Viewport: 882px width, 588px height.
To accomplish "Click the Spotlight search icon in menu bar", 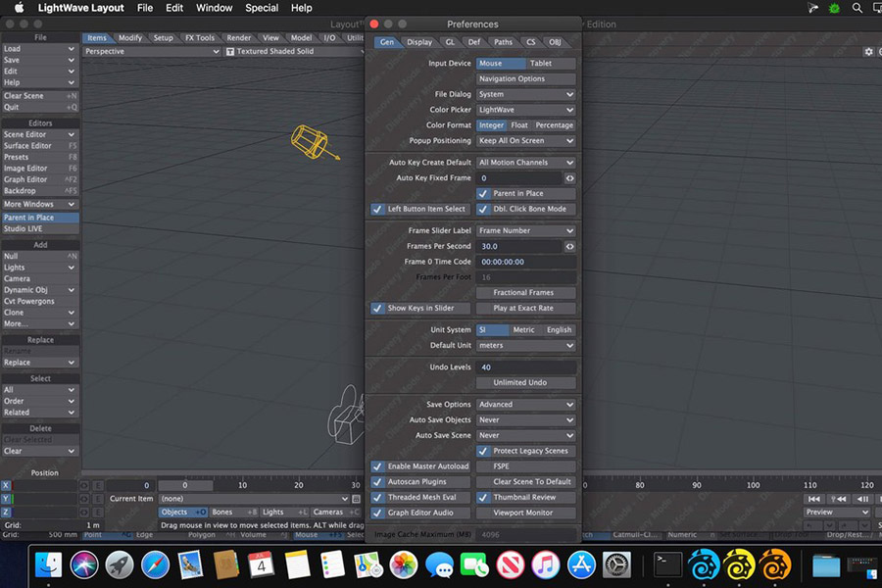I will click(x=856, y=7).
